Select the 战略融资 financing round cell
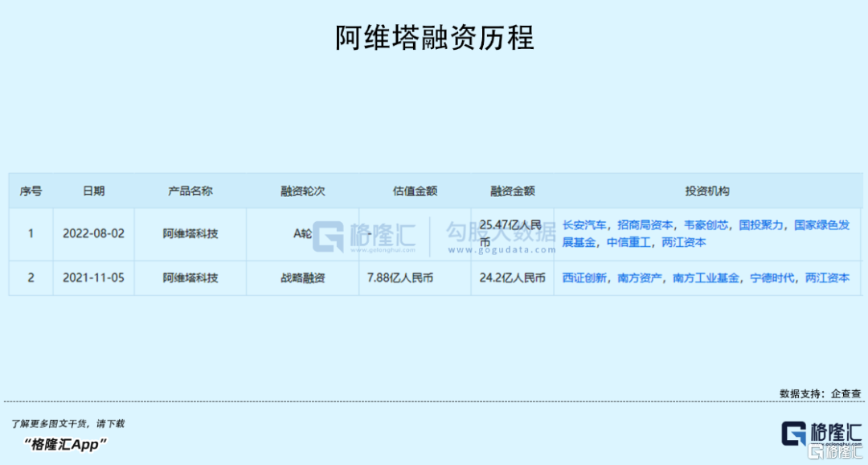Image resolution: width=868 pixels, height=465 pixels. click(303, 278)
